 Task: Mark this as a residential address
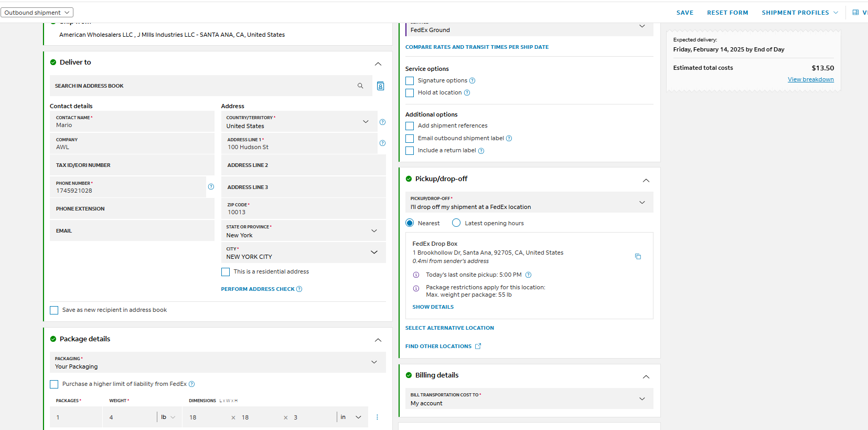[226, 272]
